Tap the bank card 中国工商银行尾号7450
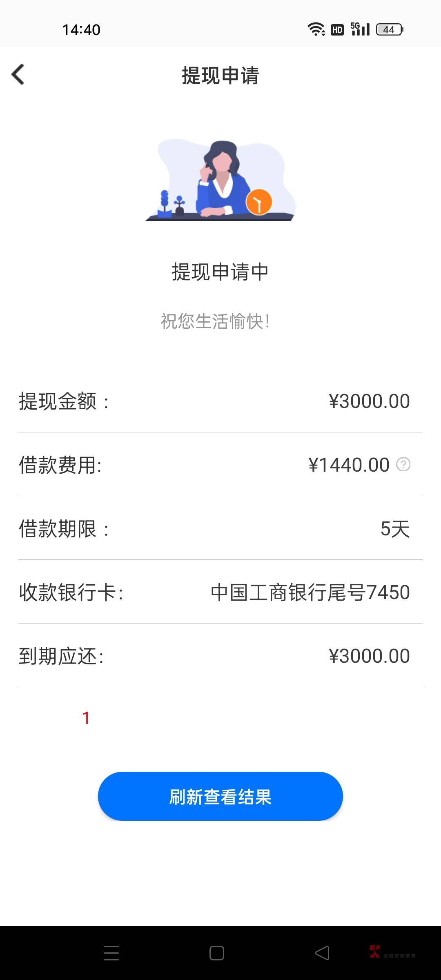441x980 pixels. 310,592
